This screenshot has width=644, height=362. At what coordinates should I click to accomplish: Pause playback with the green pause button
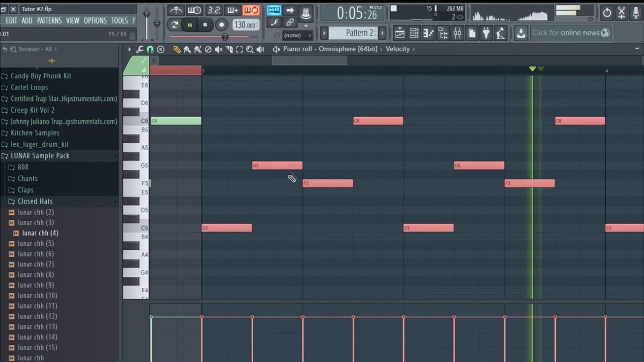point(190,25)
